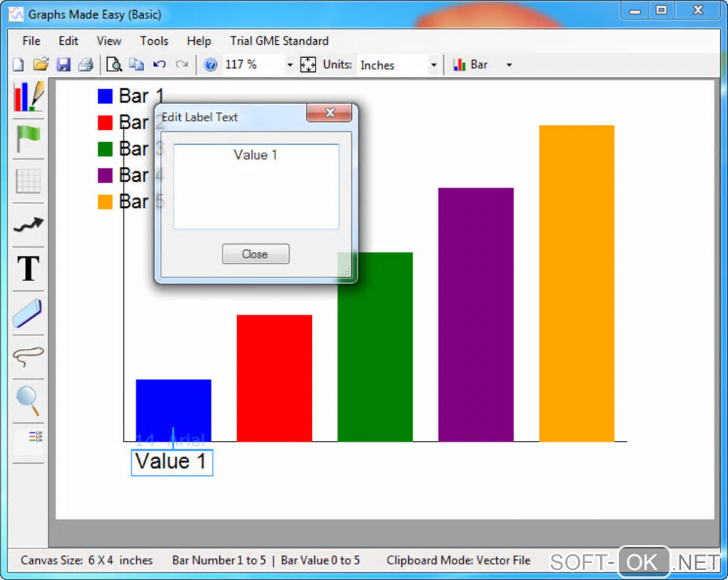Click the app icon in the title bar

pyautogui.click(x=16, y=14)
